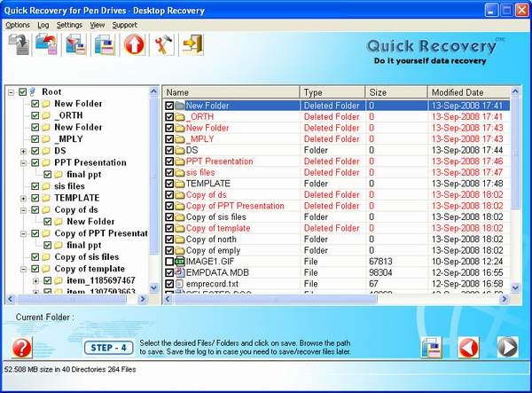This screenshot has width=532, height=393.
Task: Toggle the TEMPLATE checkbox in the tree
Action: pos(35,198)
